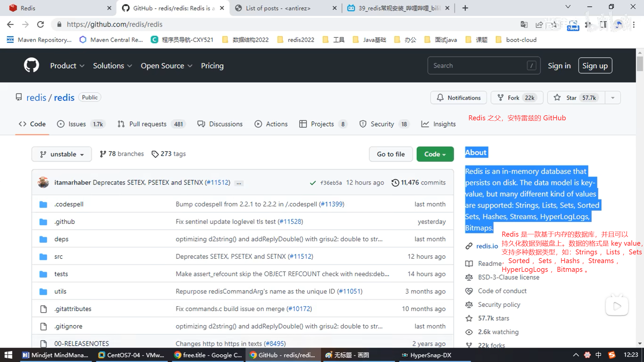This screenshot has height=362, width=644.
Task: Click the GitHub Octocat logo
Action: (31, 65)
